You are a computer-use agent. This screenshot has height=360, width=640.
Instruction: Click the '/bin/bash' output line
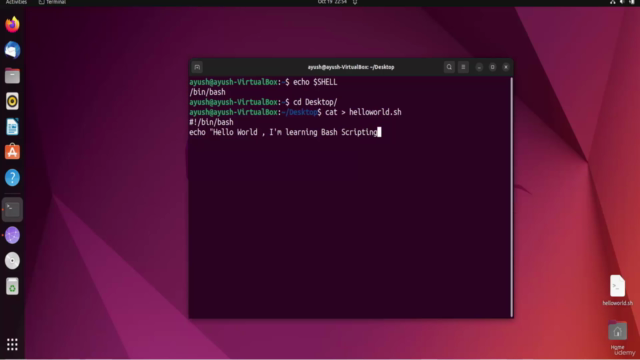207,92
